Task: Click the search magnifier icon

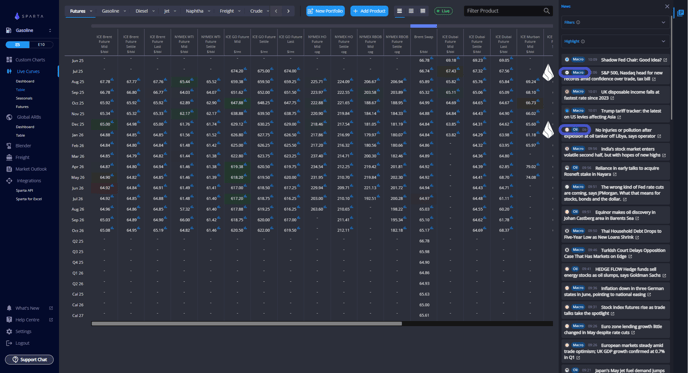Action: click(x=547, y=11)
